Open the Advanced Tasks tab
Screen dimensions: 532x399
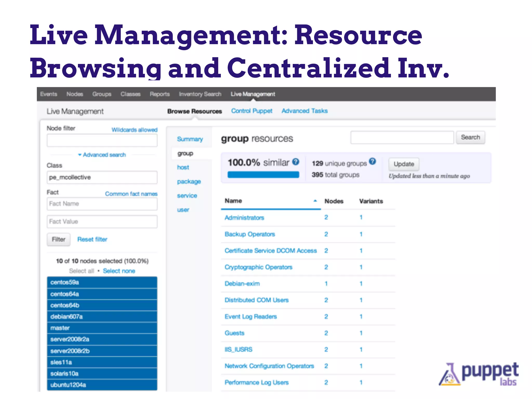tap(305, 111)
